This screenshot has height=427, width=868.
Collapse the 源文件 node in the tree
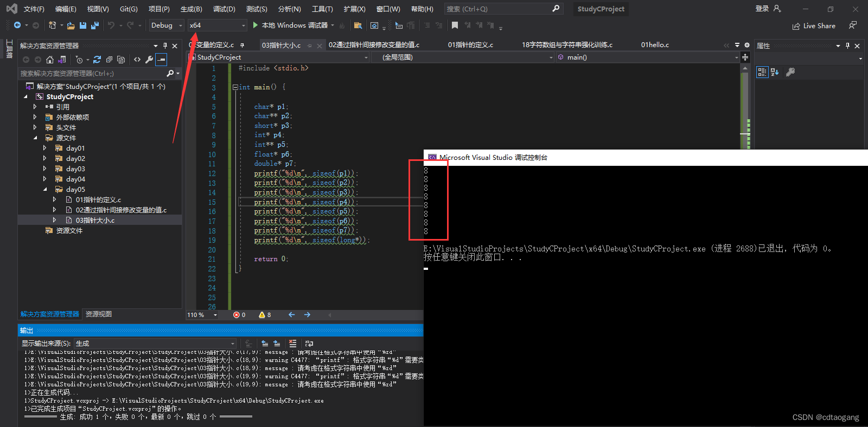point(35,138)
